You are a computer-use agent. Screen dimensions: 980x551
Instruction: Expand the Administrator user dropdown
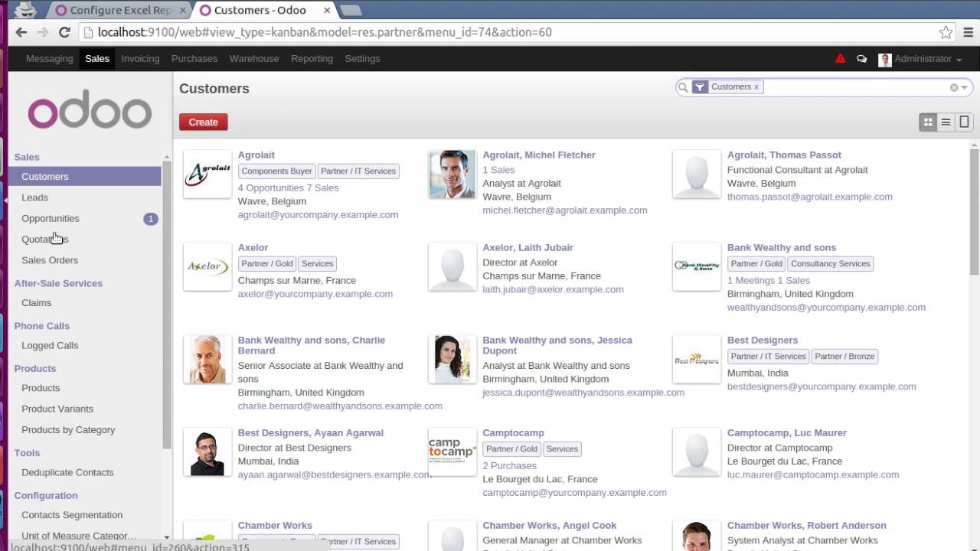pos(929,59)
